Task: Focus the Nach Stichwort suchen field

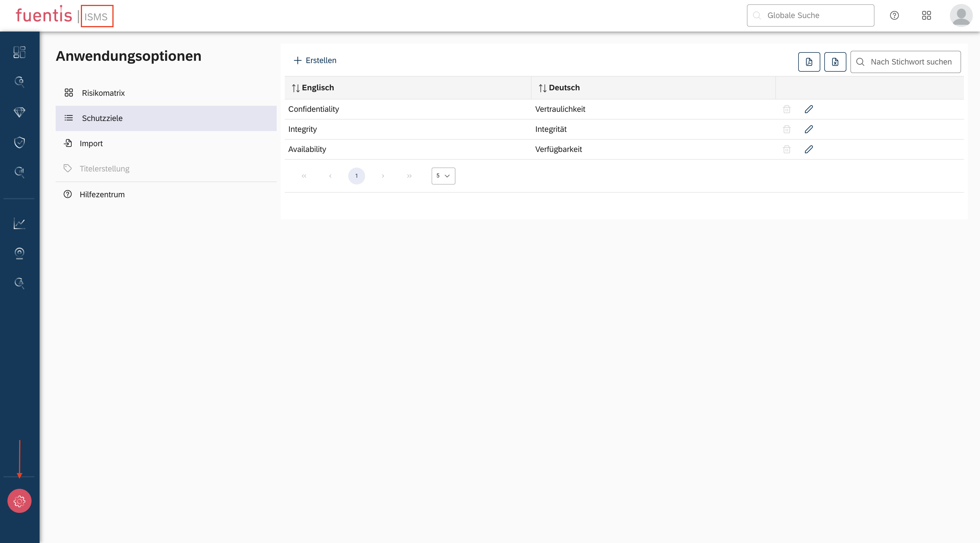Action: point(911,62)
